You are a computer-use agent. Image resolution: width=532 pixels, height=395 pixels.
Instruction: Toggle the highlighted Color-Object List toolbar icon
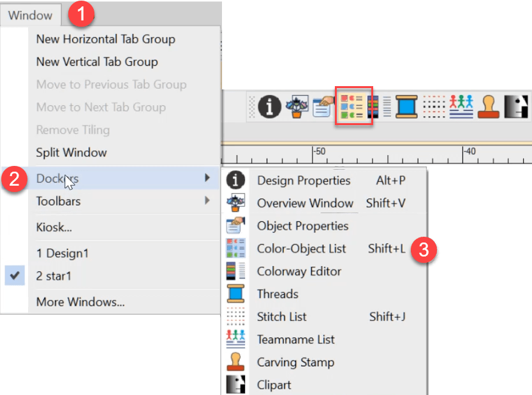click(353, 107)
